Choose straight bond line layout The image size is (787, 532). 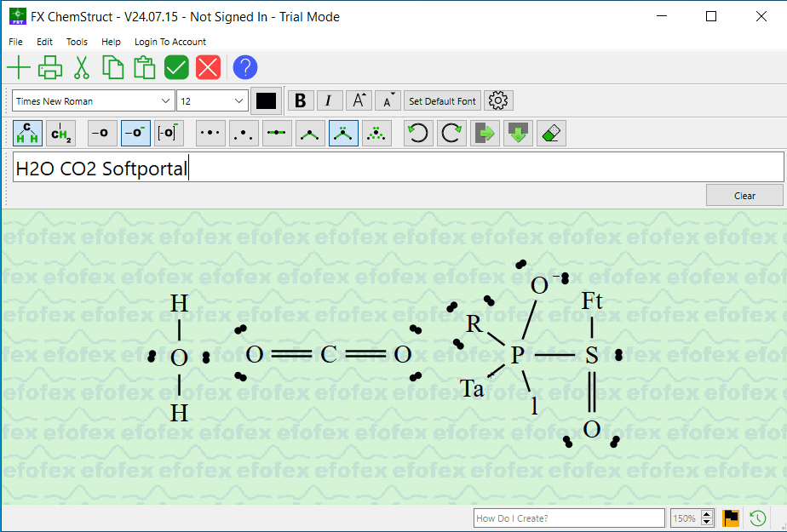pyautogui.click(x=277, y=134)
